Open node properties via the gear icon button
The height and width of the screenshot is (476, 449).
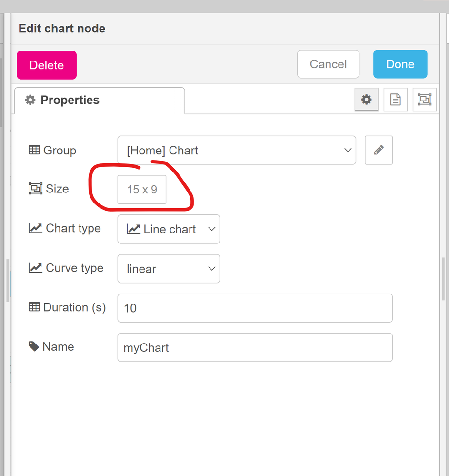click(367, 100)
